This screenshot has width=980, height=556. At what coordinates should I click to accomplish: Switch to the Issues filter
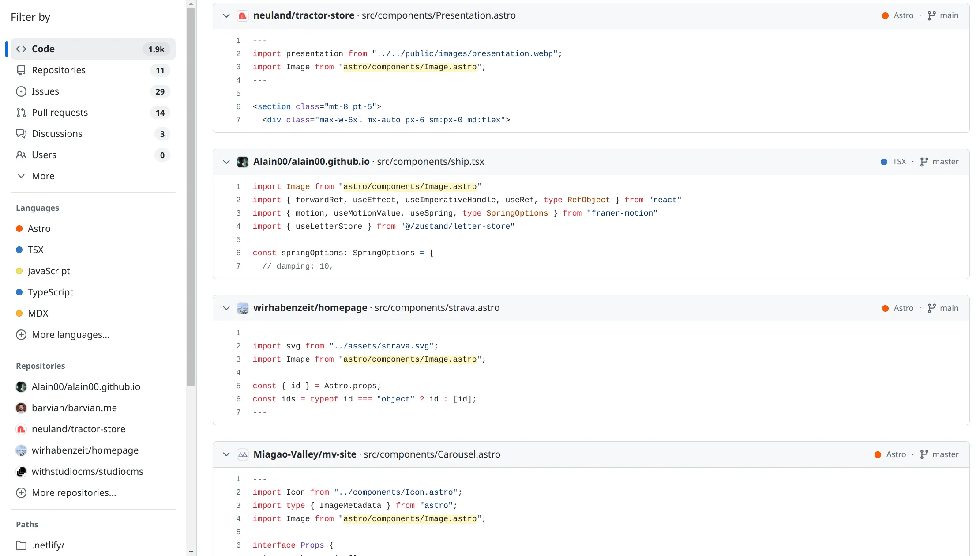[45, 91]
